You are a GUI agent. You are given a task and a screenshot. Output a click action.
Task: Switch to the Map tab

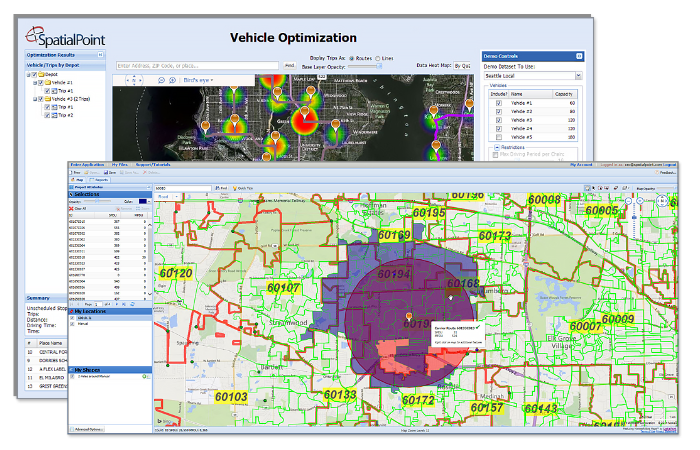77,180
